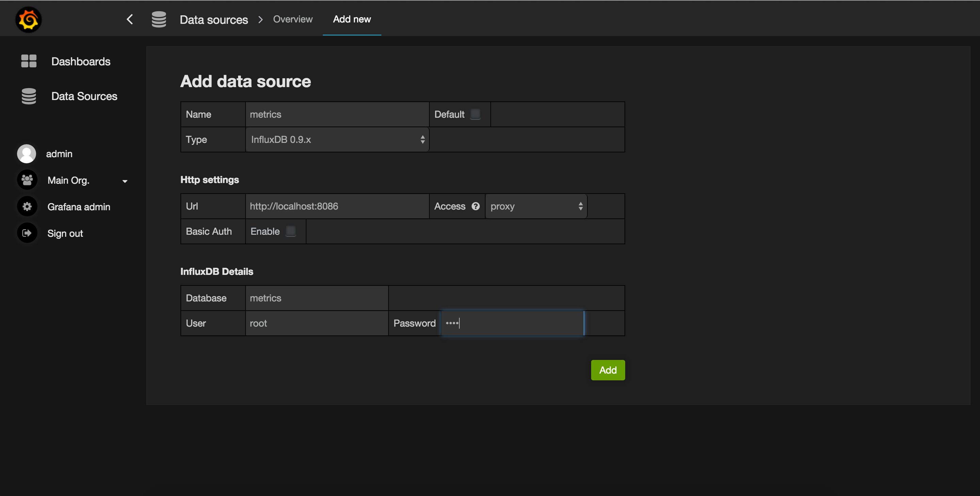980x496 pixels.
Task: Click the InfluxDB Details section heading
Action: [217, 271]
